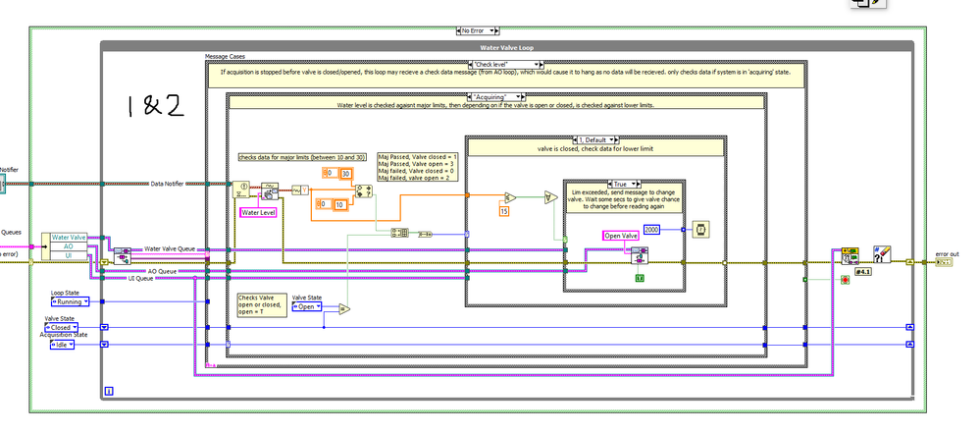Click the red loop stop terminal
This screenshot has width=980, height=434.
tap(846, 280)
